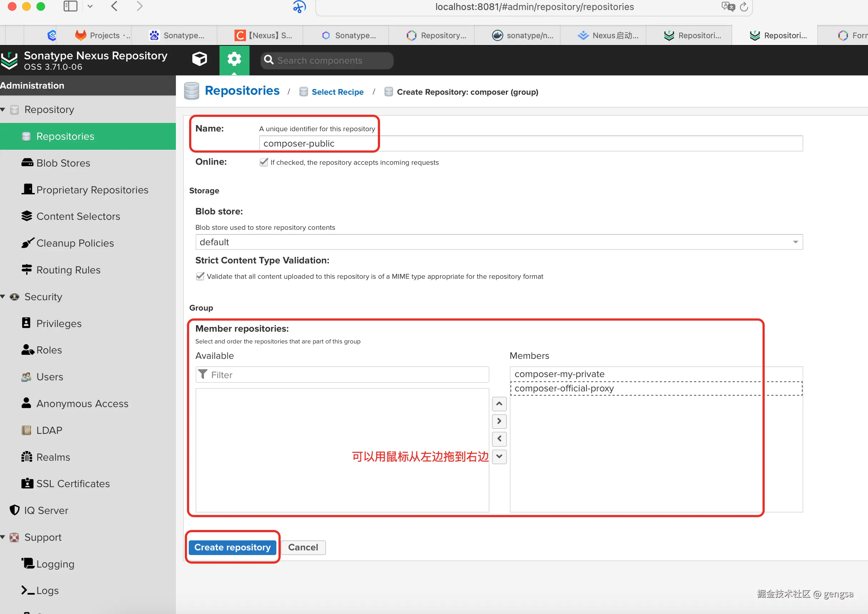The width and height of the screenshot is (868, 614).
Task: Collapse the Repository tree section
Action: point(3,110)
